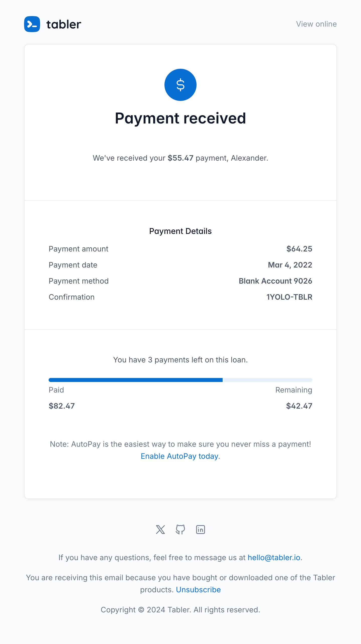Click the Payment Details section title
The width and height of the screenshot is (361, 644).
[x=180, y=231]
